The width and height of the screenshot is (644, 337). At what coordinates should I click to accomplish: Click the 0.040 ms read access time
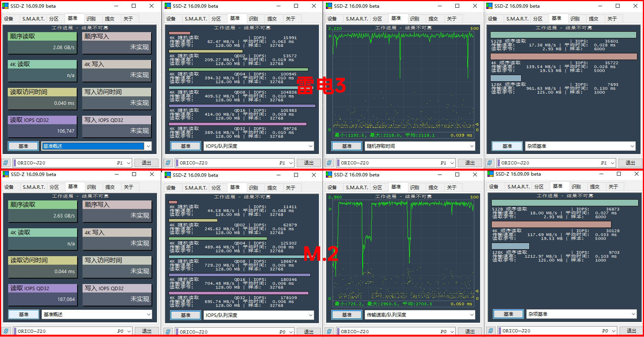point(64,103)
